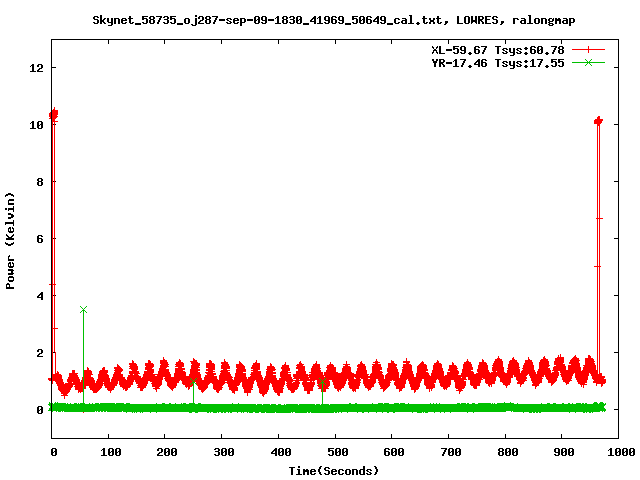
Task: Select the XL-59.67 Tsys:60.78 legend label
Action: coord(498,50)
